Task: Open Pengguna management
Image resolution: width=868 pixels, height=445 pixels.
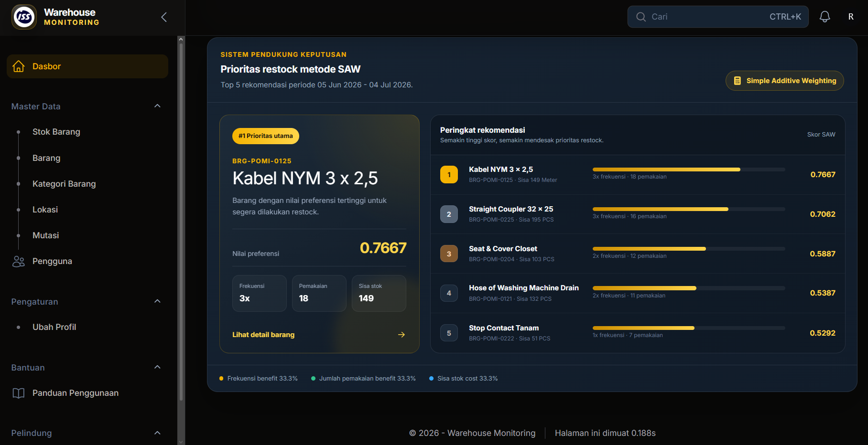Action: coord(52,261)
